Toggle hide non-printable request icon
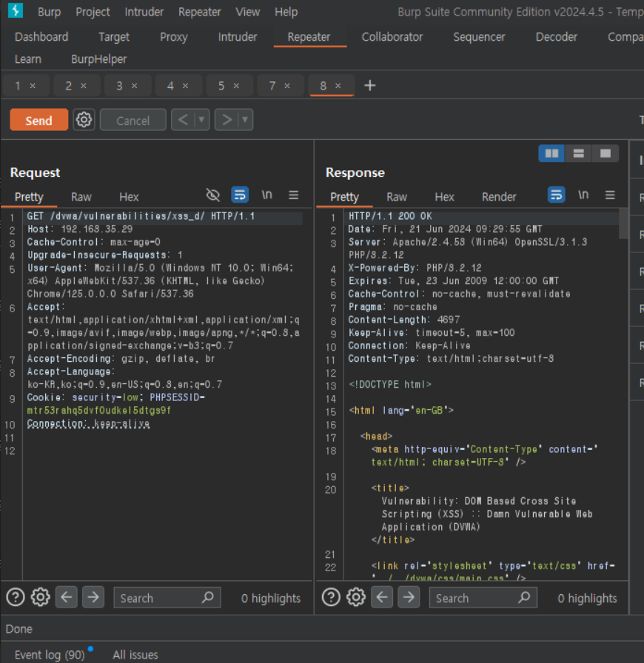This screenshot has width=644, height=663. [x=213, y=195]
